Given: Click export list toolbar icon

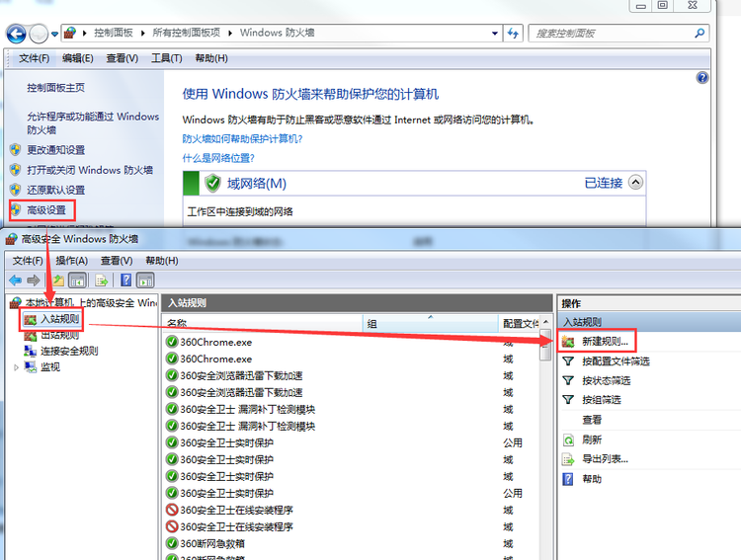Looking at the screenshot, I should [x=102, y=280].
